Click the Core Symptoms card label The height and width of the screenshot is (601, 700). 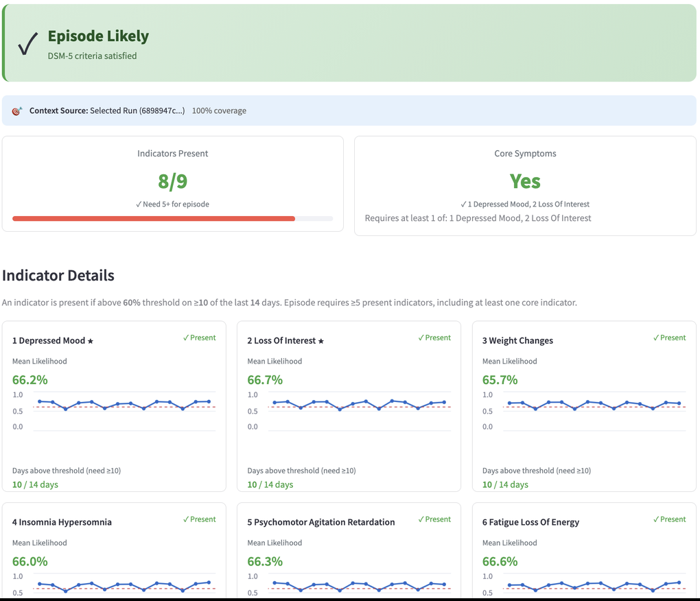pyautogui.click(x=525, y=154)
